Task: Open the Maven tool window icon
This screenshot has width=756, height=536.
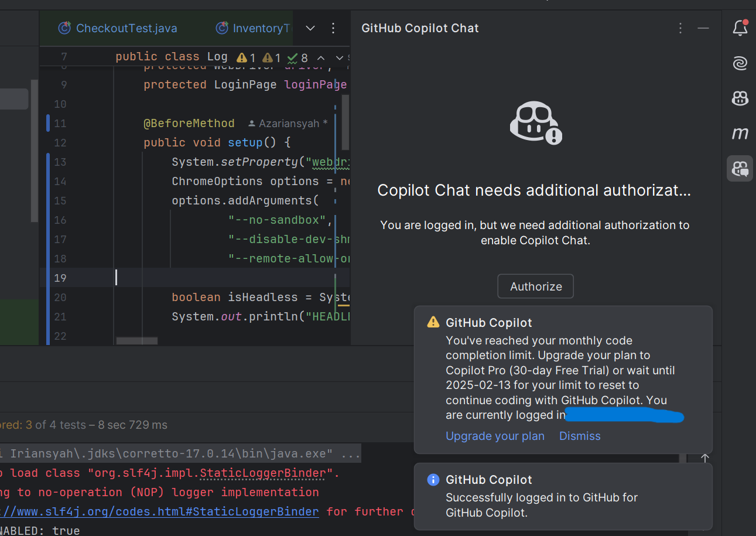Action: click(740, 134)
